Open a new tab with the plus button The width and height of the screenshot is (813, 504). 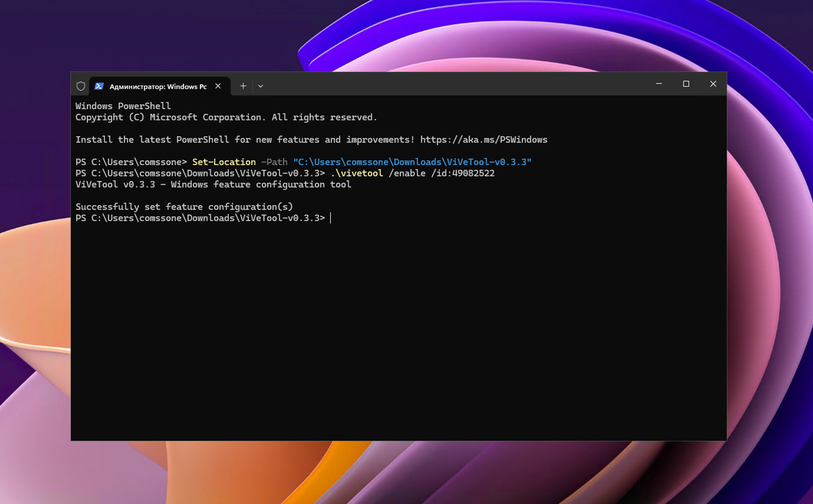(243, 86)
